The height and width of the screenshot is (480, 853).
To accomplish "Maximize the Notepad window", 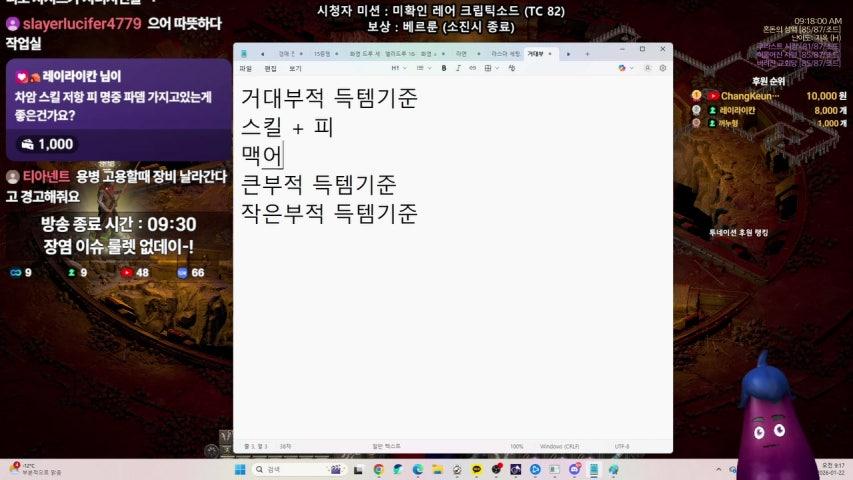I will 642,49.
